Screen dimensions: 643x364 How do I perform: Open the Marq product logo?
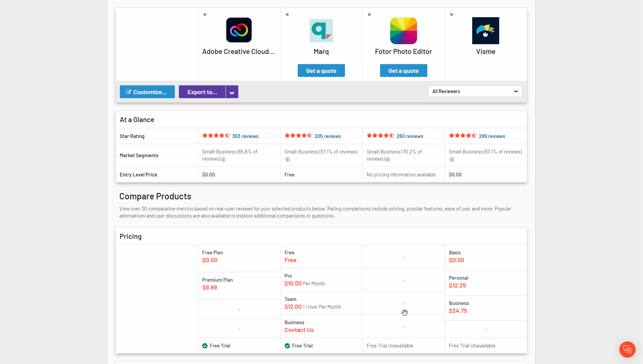[x=321, y=30]
